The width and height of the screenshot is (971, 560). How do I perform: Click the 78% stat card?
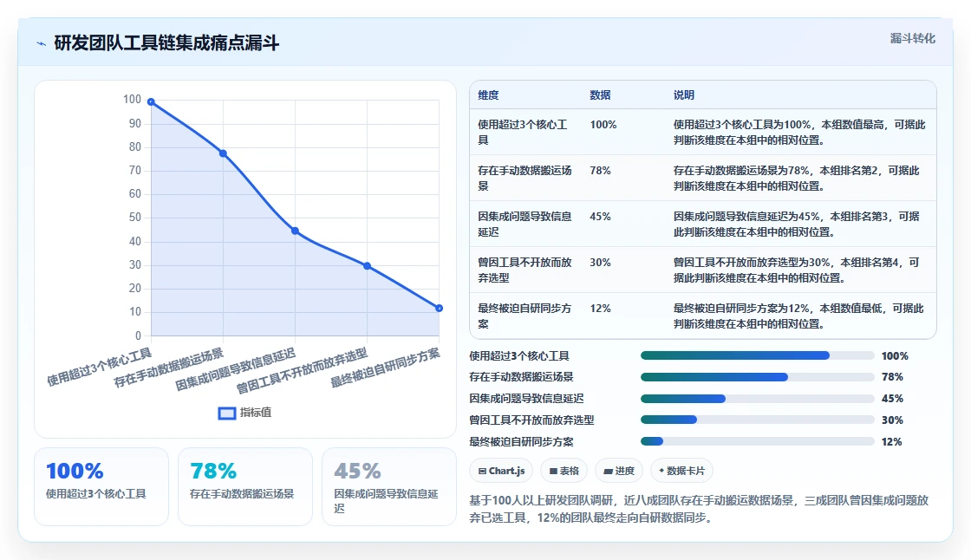pyautogui.click(x=245, y=487)
